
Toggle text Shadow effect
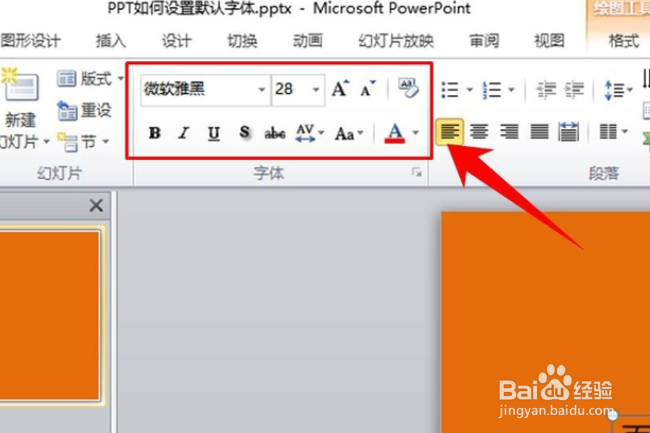pos(245,133)
